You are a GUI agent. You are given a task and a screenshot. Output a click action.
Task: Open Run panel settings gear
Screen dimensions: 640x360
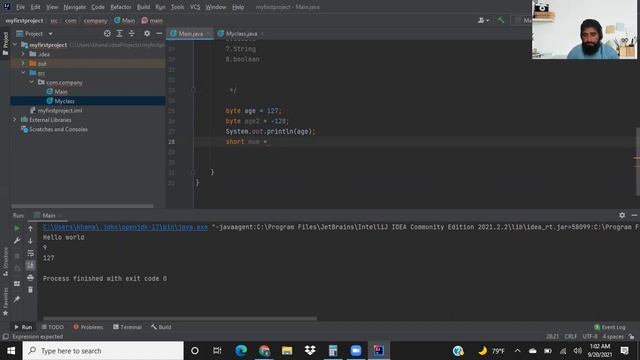pos(622,215)
